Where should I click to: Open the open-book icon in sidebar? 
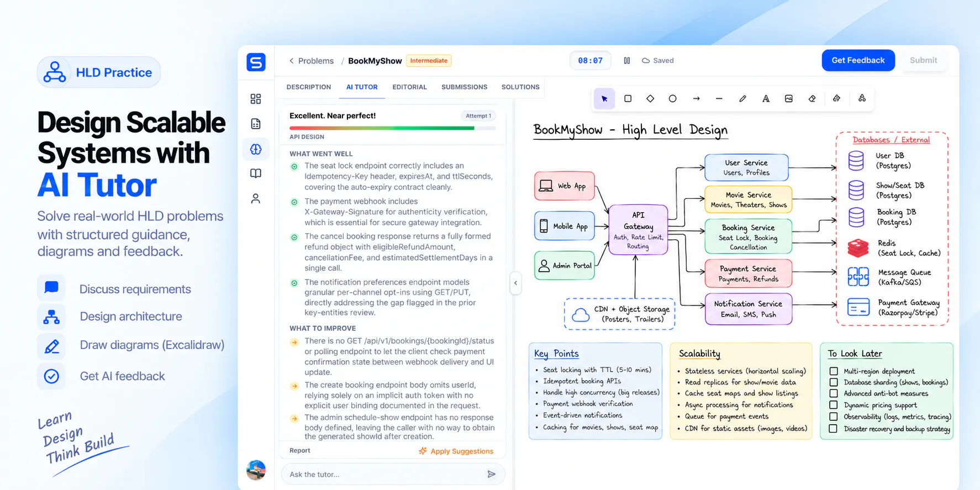tap(256, 173)
